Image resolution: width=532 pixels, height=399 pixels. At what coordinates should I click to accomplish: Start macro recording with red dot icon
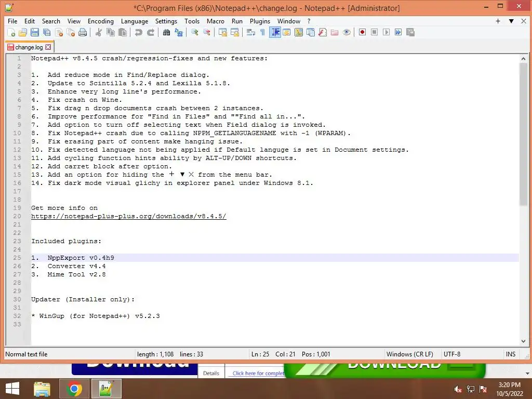(x=362, y=32)
